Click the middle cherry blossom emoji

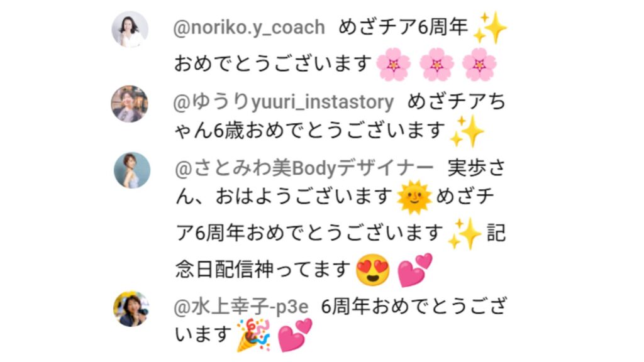tap(436, 65)
